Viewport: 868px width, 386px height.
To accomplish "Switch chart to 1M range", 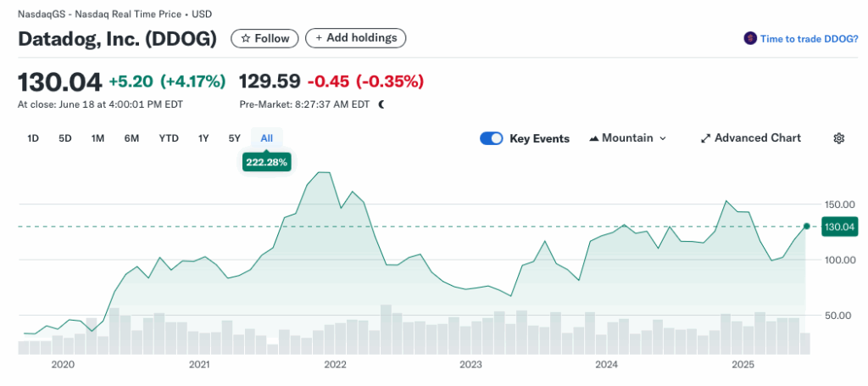I will (97, 138).
